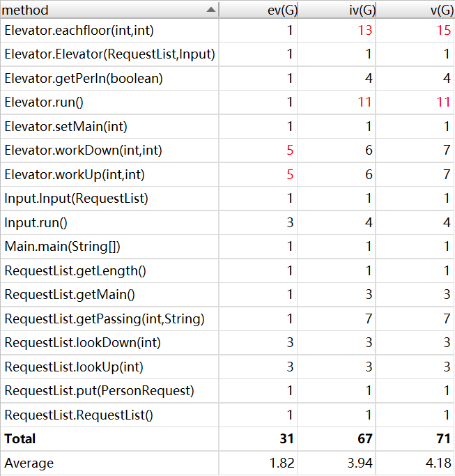Click v(G) value 7 for workUp
The width and height of the screenshot is (455, 476).
tap(447, 174)
